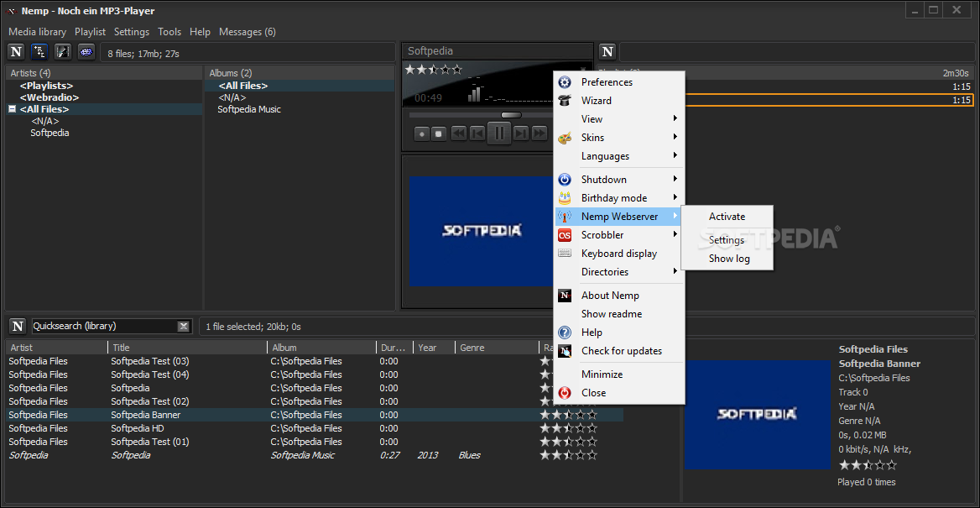Open Preferences via its gear icon
The width and height of the screenshot is (980, 508).
click(x=565, y=82)
